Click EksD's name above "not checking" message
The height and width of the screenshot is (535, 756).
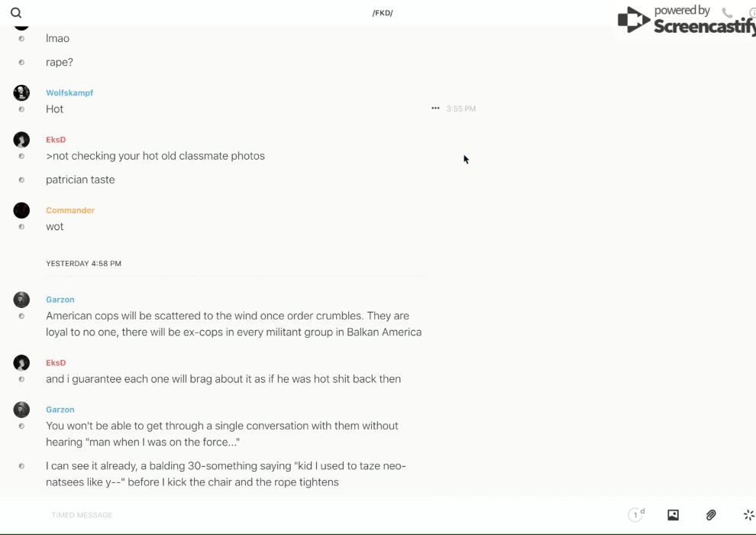(x=56, y=140)
